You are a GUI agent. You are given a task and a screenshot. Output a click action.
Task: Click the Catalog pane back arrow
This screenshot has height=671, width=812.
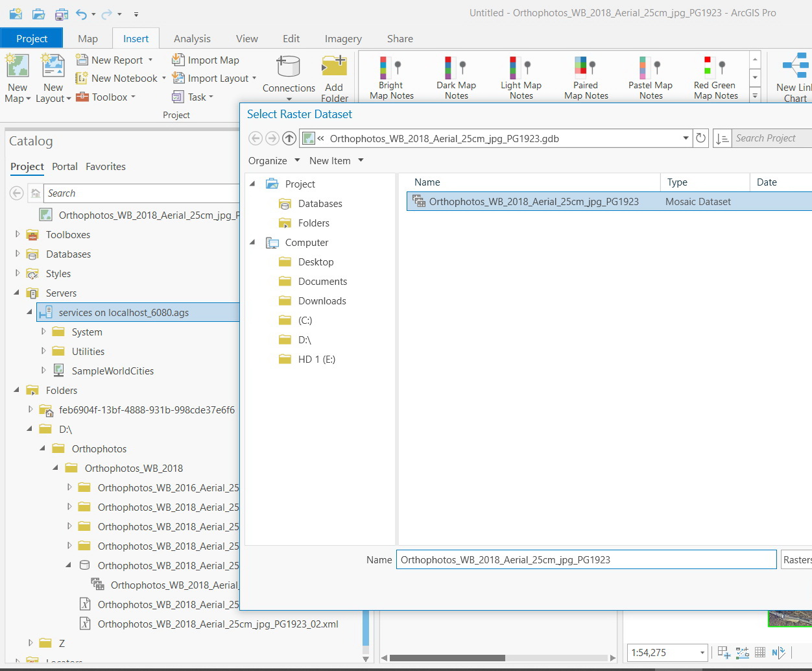pyautogui.click(x=17, y=193)
